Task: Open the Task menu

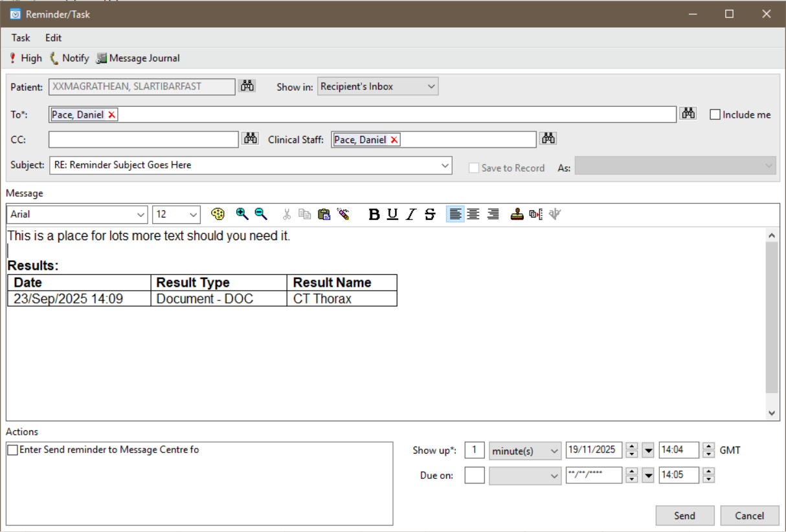Action: click(x=21, y=38)
